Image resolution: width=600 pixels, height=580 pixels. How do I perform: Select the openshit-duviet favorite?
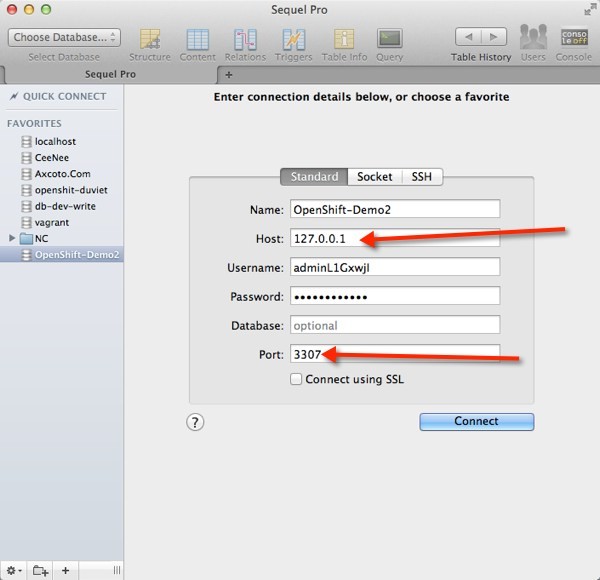tap(62, 190)
